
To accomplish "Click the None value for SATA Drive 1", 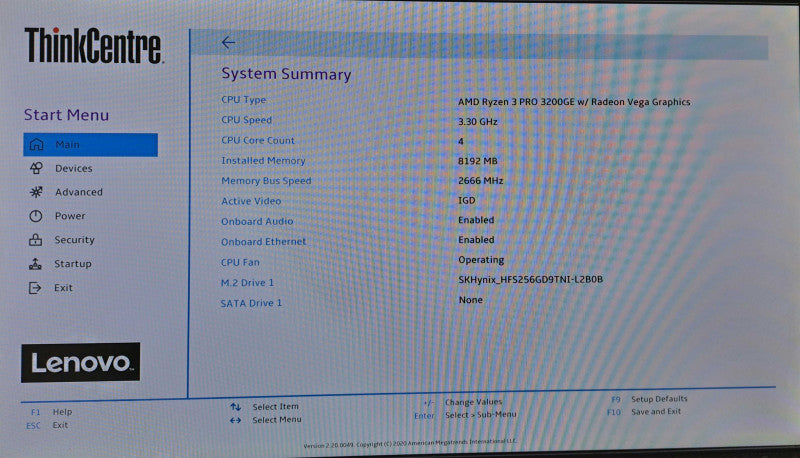I will point(470,300).
